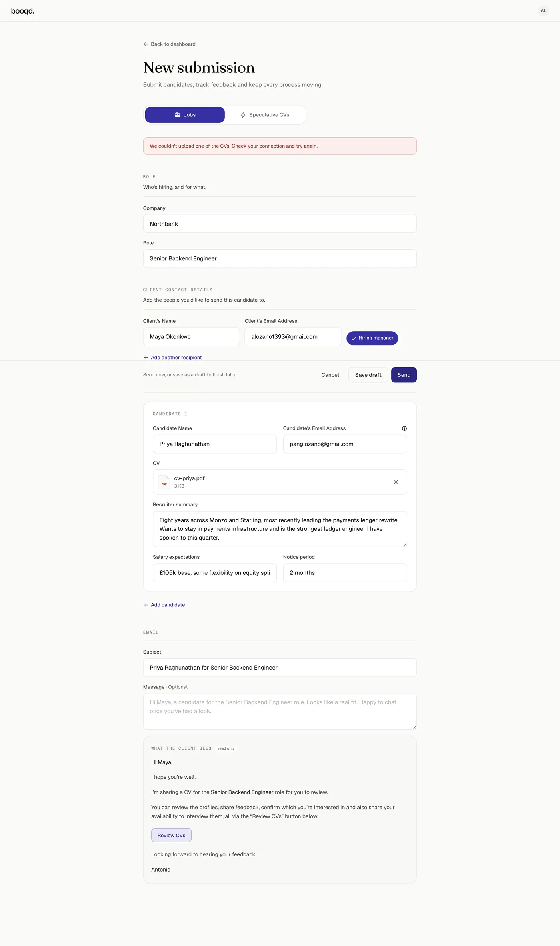
Task: Click the booqd logo
Action: point(23,11)
